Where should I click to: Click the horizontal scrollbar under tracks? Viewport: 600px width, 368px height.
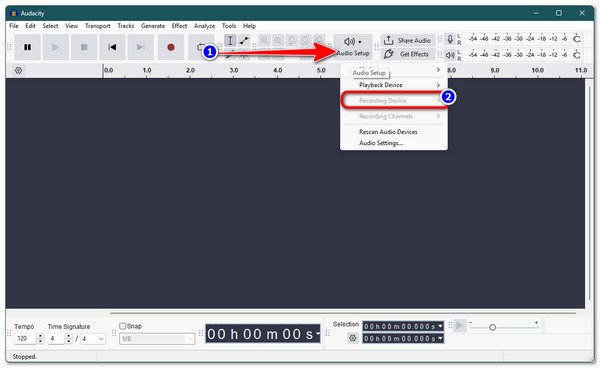(x=343, y=313)
